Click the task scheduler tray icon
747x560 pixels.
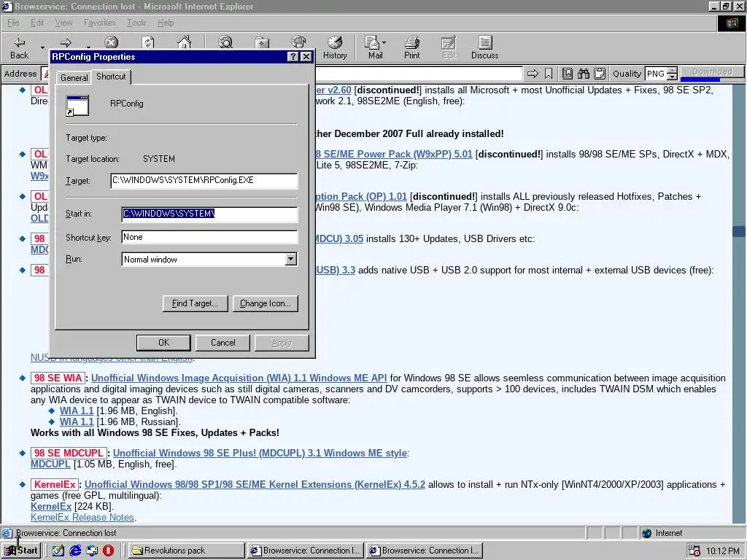(694, 551)
